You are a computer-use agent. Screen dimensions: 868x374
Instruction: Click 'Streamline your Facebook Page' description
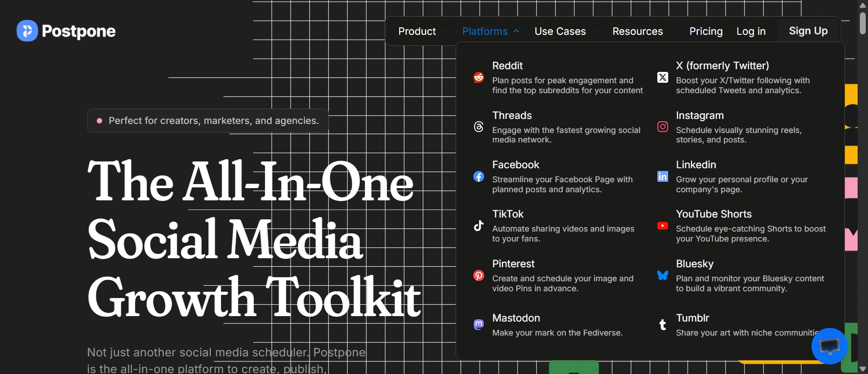562,185
